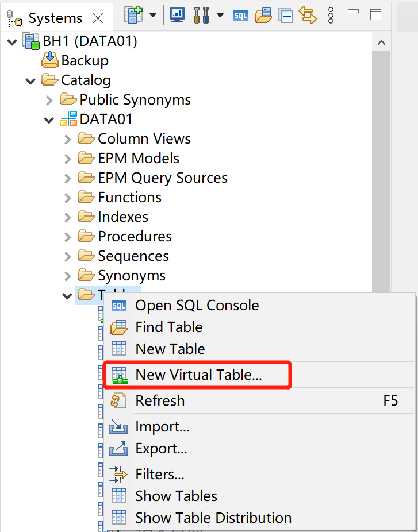Open SQL console from the toolbar
The height and width of the screenshot is (532, 418).
click(240, 15)
